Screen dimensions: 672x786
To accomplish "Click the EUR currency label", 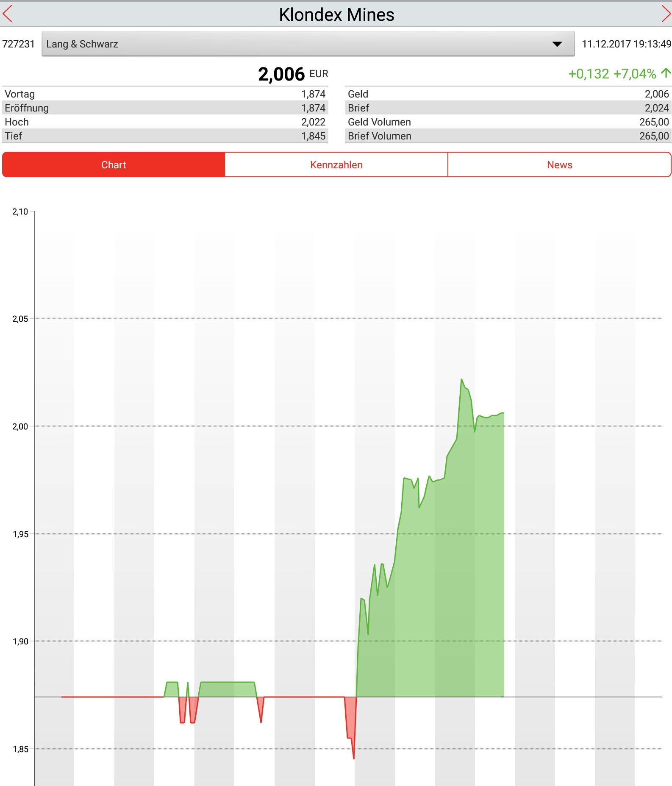I will pos(319,74).
